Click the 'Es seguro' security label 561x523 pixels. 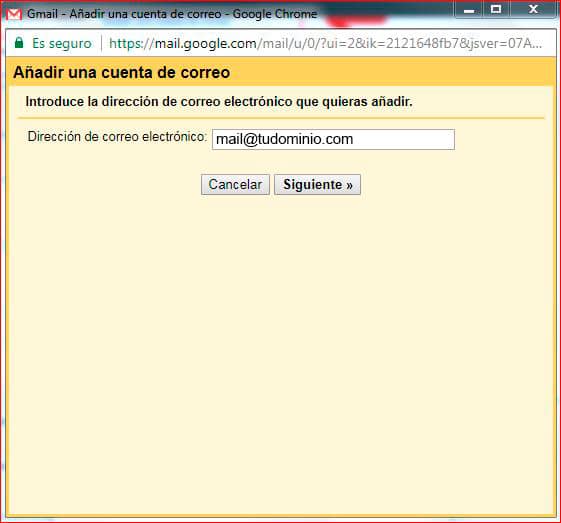[x=62, y=43]
